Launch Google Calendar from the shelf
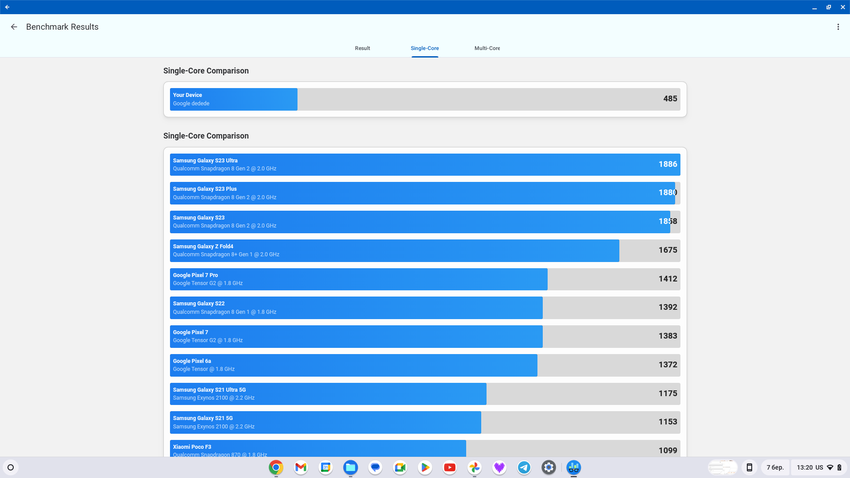 click(325, 467)
